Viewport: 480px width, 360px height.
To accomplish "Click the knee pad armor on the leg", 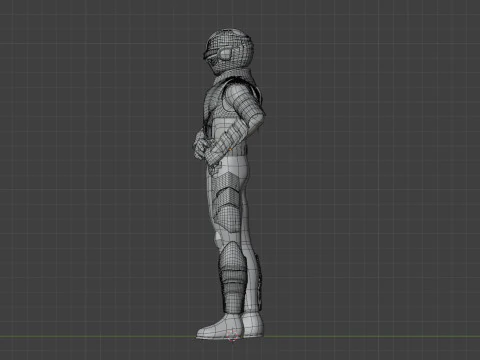I will pos(232,256).
